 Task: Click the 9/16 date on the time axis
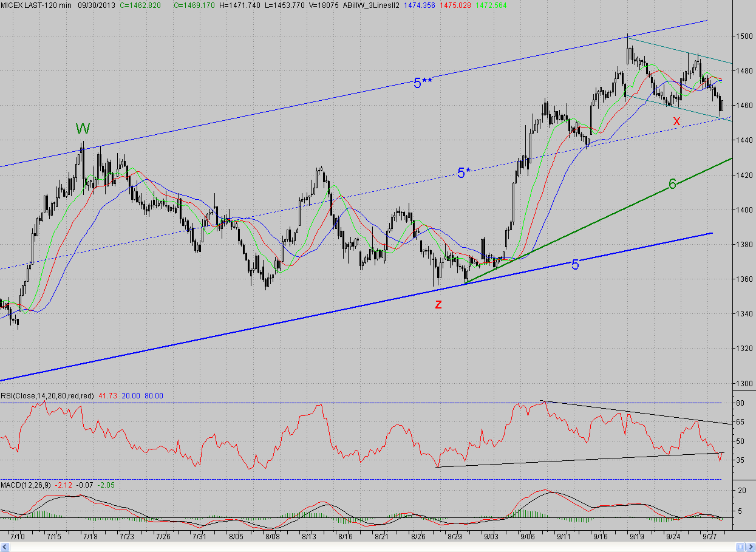[601, 537]
